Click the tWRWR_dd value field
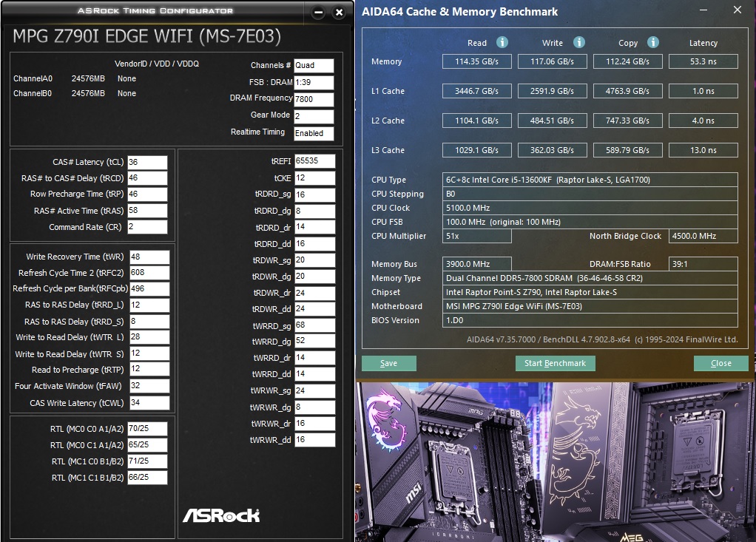Image resolution: width=756 pixels, height=542 pixels. (314, 440)
